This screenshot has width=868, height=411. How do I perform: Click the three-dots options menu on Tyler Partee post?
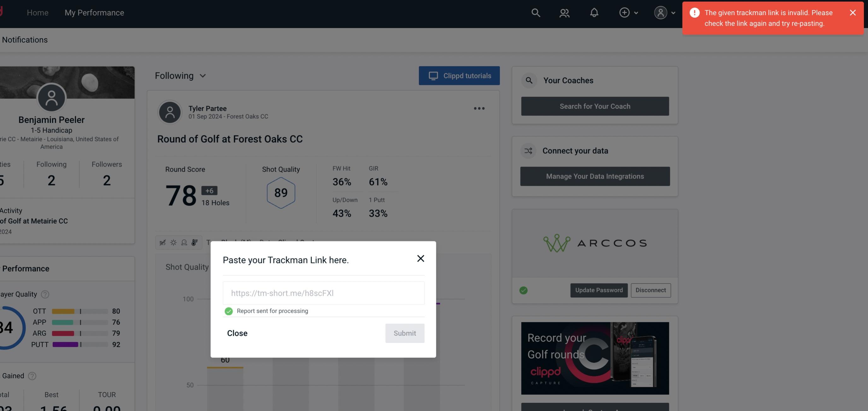point(479,109)
